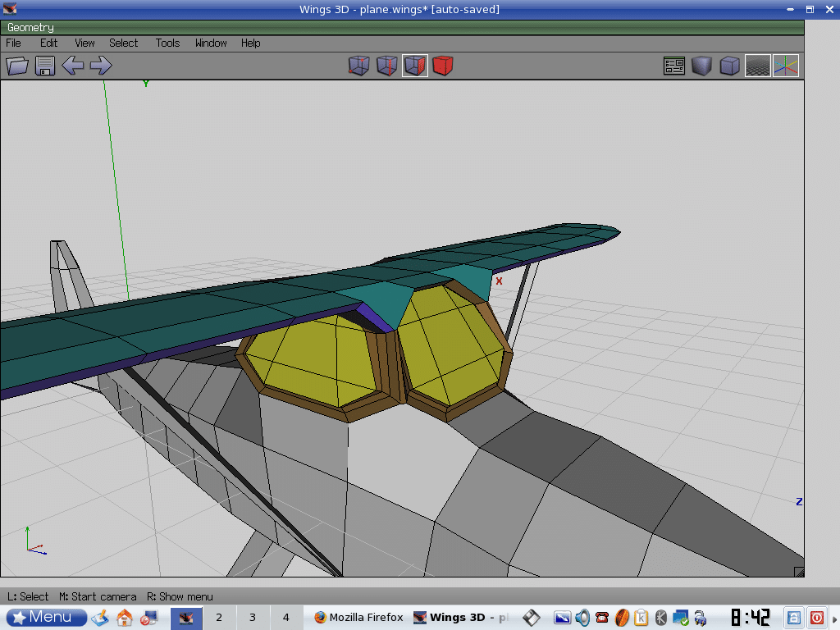Expand the View menu
Screen dimensions: 840x630
84,43
